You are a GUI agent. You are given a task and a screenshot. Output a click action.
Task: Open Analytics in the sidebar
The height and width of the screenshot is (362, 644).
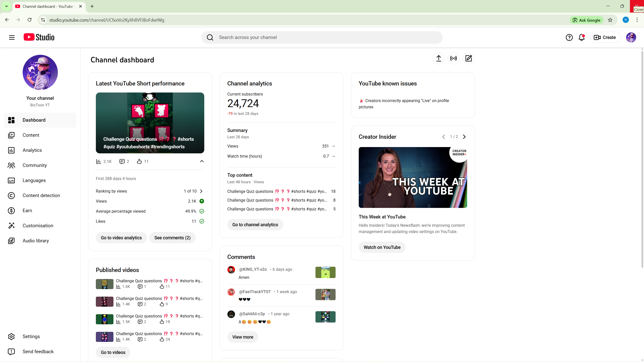click(x=32, y=150)
